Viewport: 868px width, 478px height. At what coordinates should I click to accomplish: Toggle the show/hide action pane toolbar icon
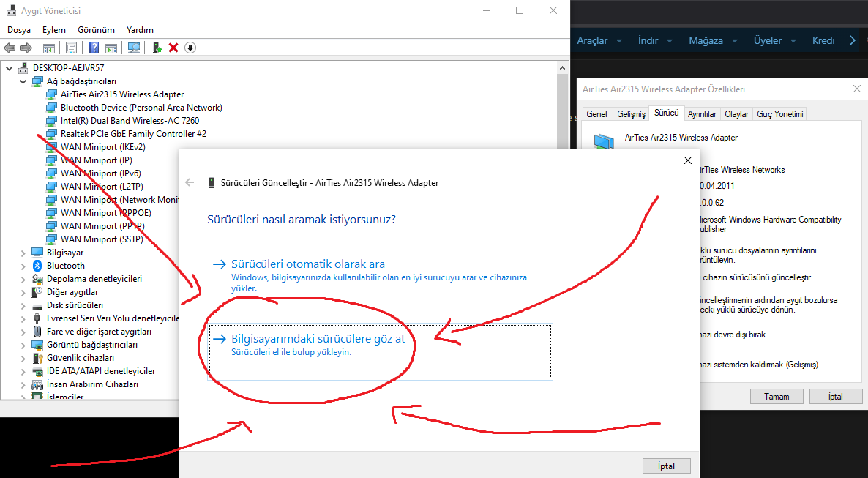click(x=111, y=48)
